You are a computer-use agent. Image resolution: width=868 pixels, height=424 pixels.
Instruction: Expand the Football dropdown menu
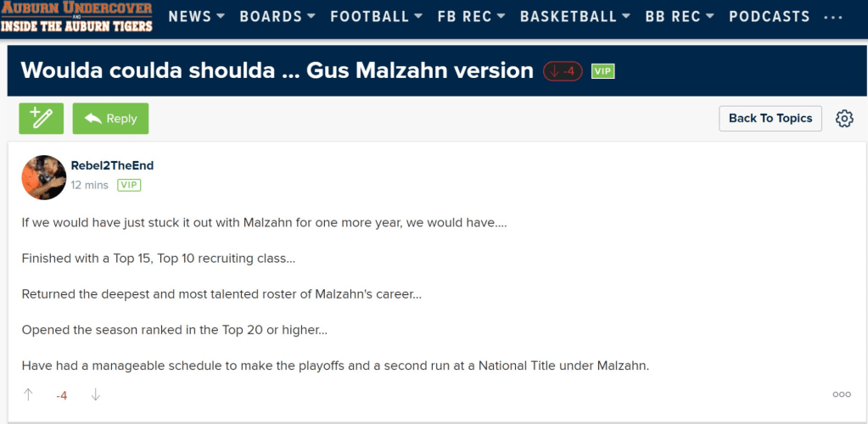pos(376,17)
